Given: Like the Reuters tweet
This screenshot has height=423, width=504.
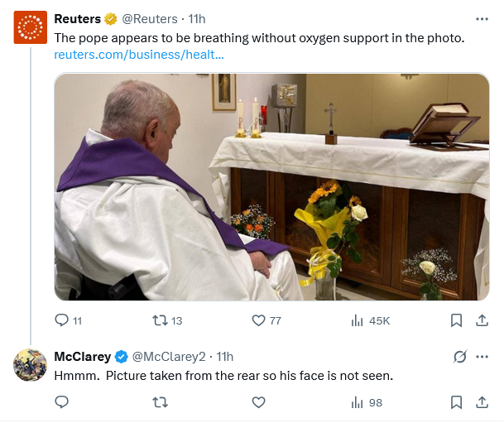Looking at the screenshot, I should tap(258, 320).
